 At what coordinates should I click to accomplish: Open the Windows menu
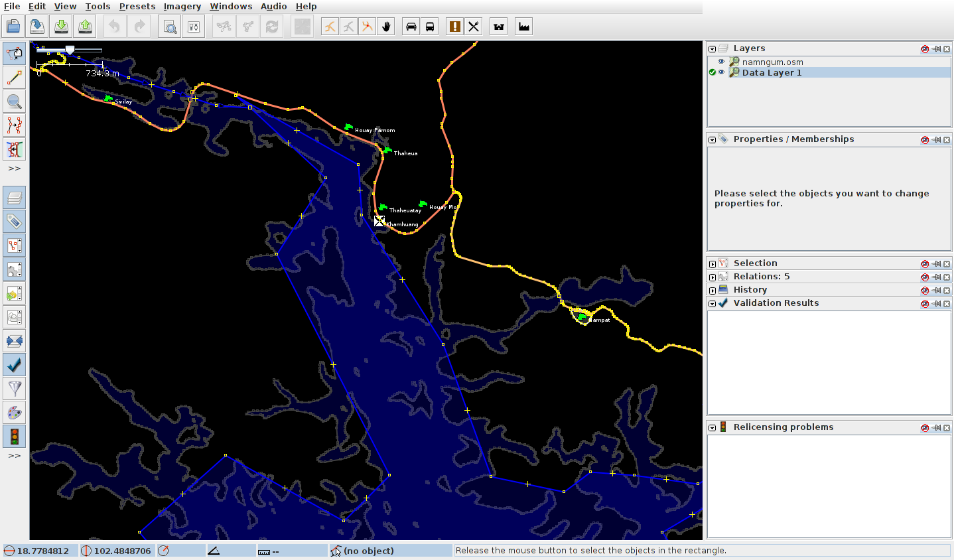point(231,6)
